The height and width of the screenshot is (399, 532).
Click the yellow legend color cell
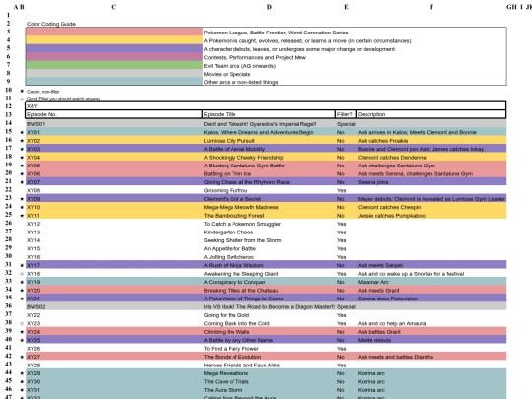point(114,40)
